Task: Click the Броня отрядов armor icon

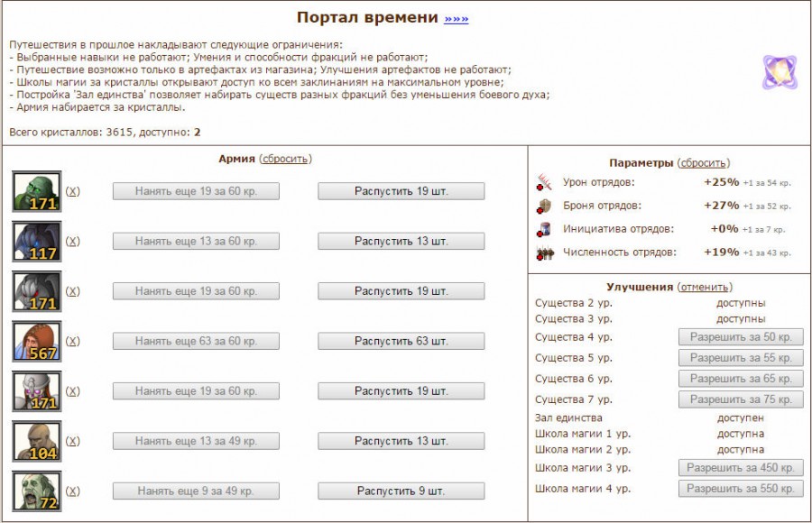Action: 544,206
